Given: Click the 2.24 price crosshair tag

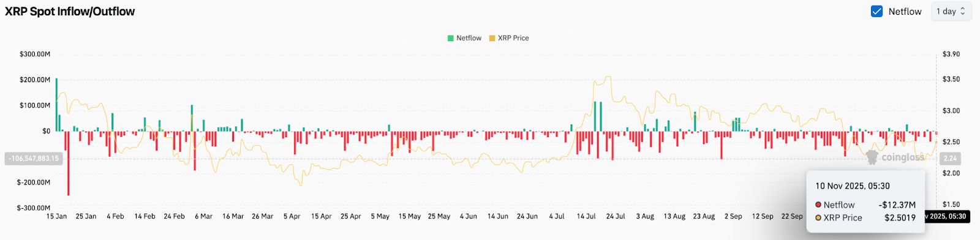Looking at the screenshot, I should 950,159.
